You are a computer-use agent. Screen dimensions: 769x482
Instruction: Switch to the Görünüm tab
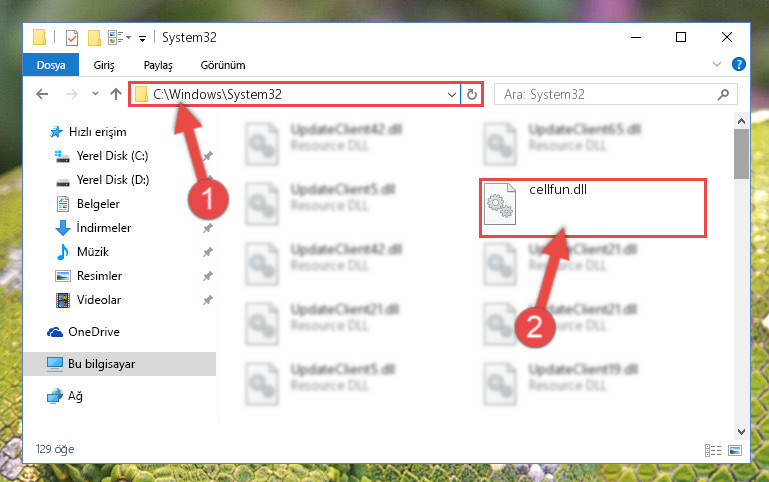[223, 65]
